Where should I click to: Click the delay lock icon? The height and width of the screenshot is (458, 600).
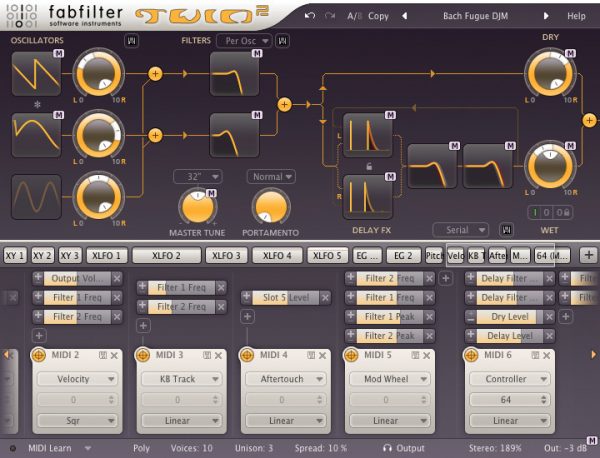click(x=369, y=165)
